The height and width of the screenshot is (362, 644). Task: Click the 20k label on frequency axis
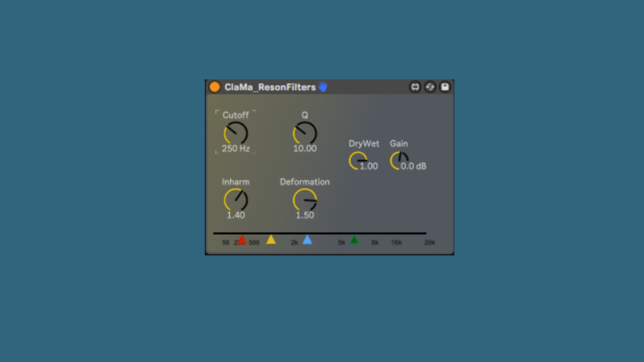[430, 243]
